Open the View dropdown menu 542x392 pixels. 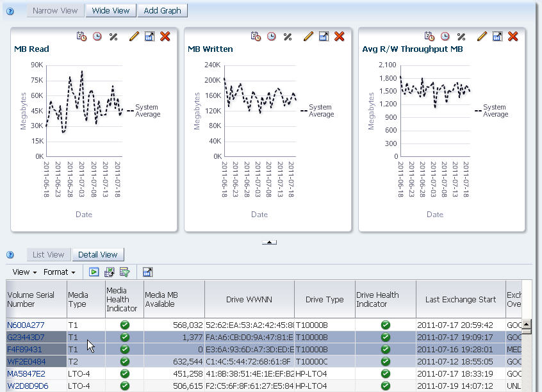pos(24,272)
